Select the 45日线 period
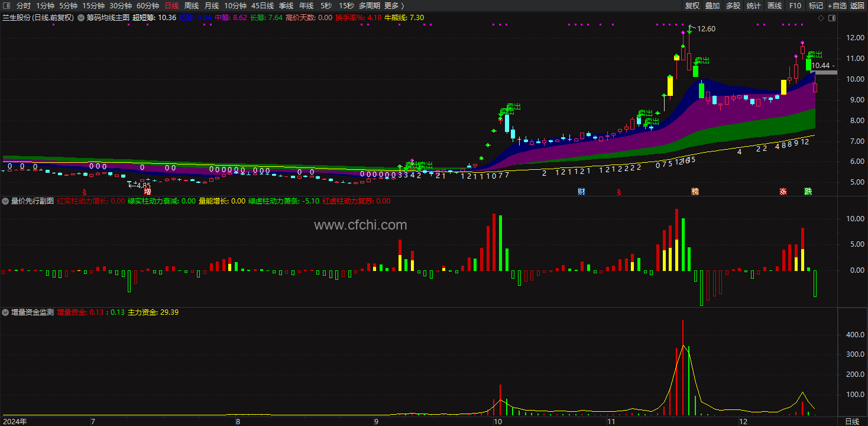The width and height of the screenshot is (868, 426). click(x=263, y=5)
